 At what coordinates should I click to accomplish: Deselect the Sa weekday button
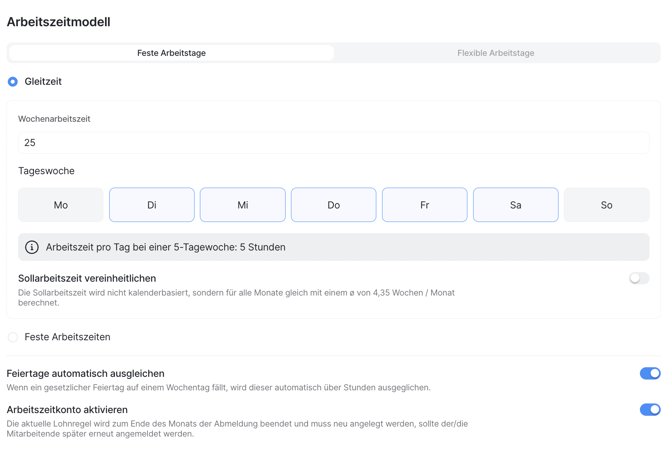pos(516,205)
